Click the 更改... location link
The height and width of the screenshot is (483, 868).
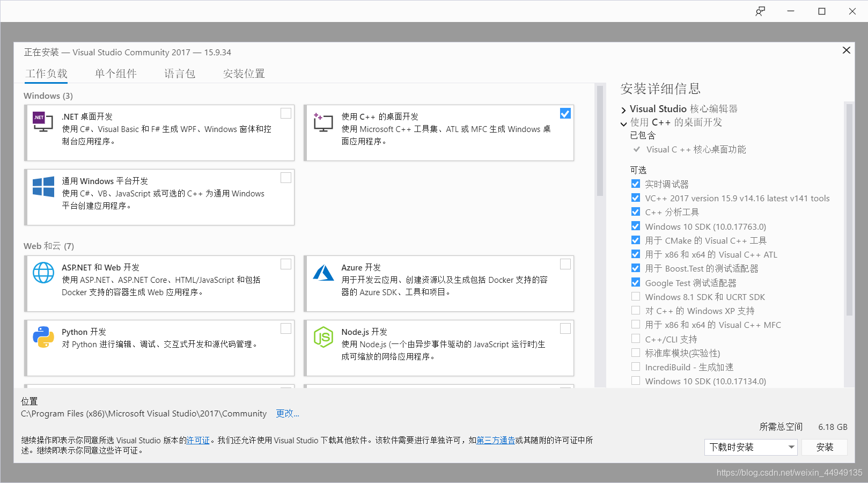point(288,413)
